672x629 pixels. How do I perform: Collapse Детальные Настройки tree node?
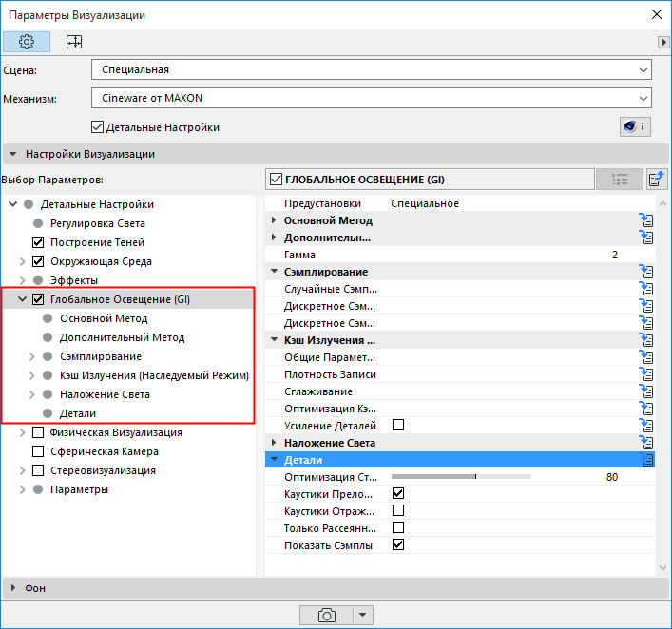pyautogui.click(x=13, y=204)
